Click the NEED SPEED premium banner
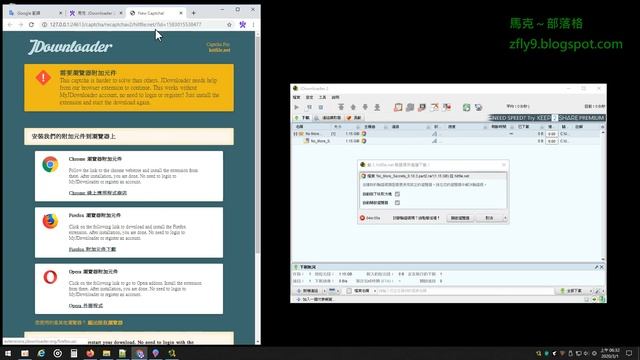Viewport: 640px width, 360px height. click(x=547, y=118)
